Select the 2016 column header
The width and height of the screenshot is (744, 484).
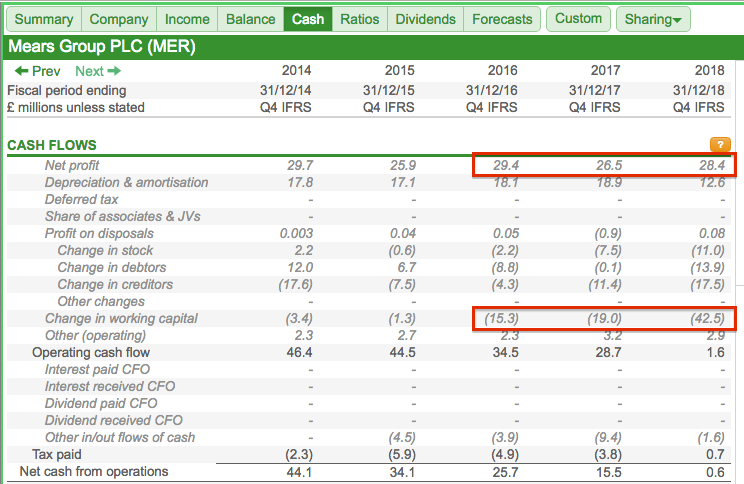[502, 71]
